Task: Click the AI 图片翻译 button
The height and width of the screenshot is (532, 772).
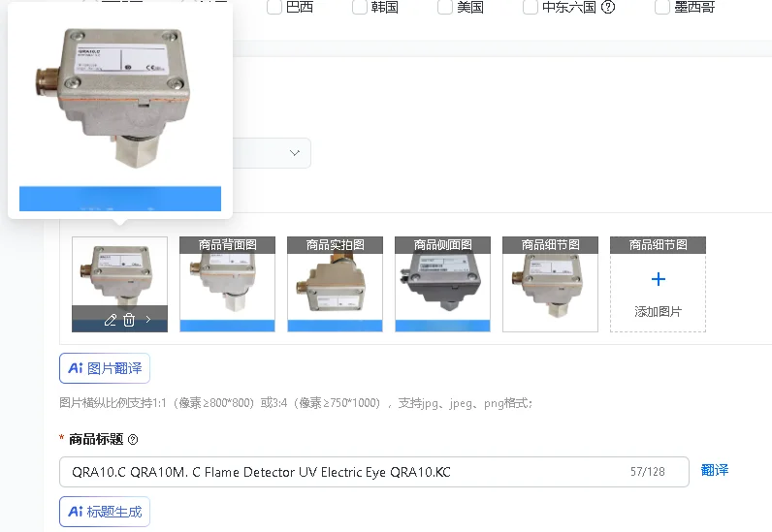Action: (x=105, y=368)
